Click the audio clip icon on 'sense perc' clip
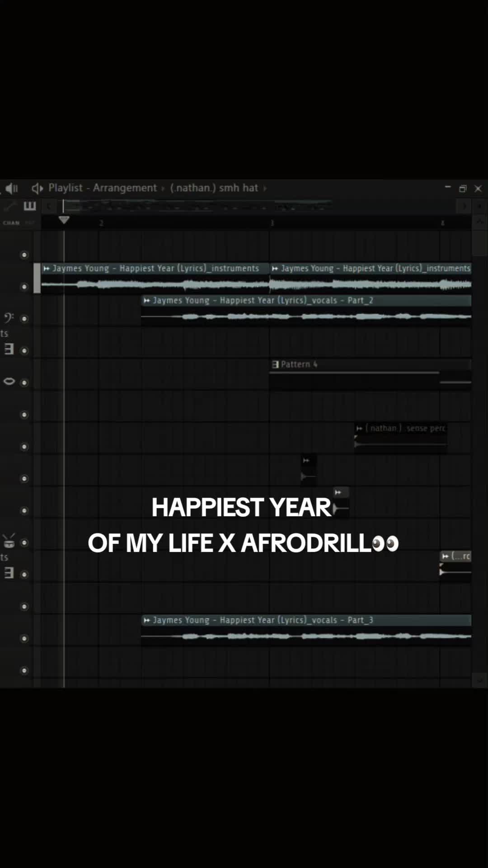 click(359, 429)
